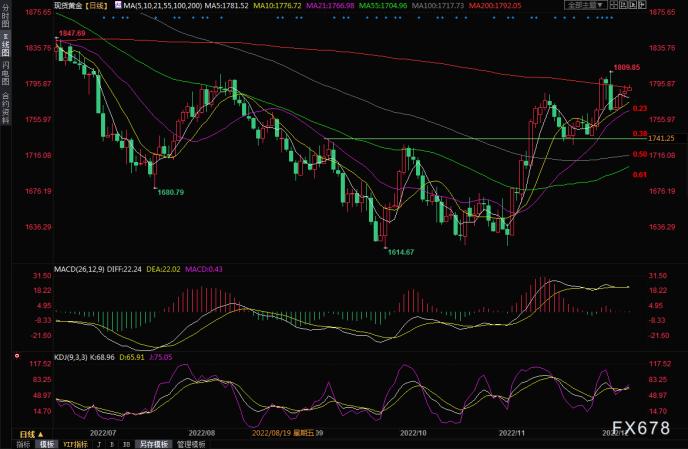Click 另存模板 to save template

(x=154, y=444)
